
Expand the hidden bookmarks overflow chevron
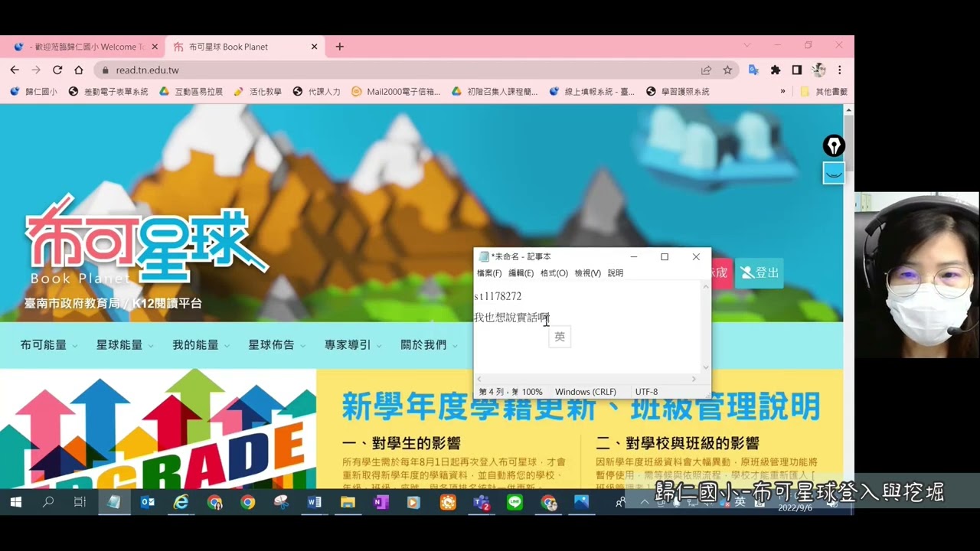point(782,91)
